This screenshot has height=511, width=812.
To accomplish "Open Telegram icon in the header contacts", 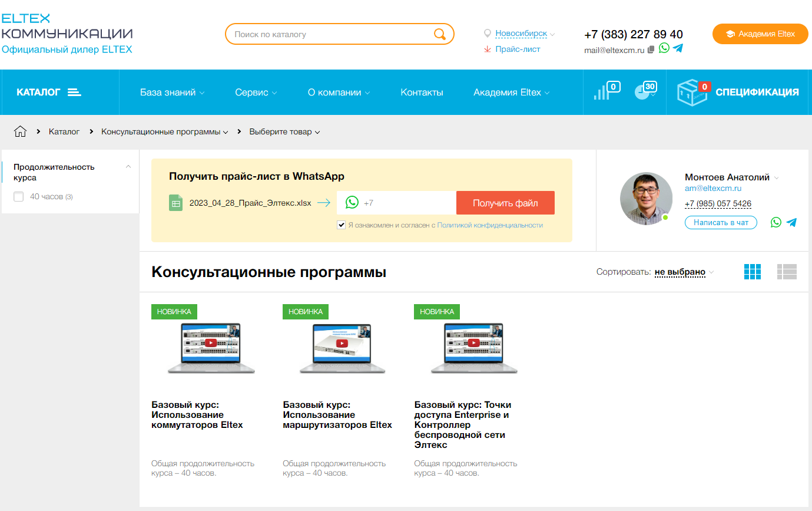I will 678,48.
